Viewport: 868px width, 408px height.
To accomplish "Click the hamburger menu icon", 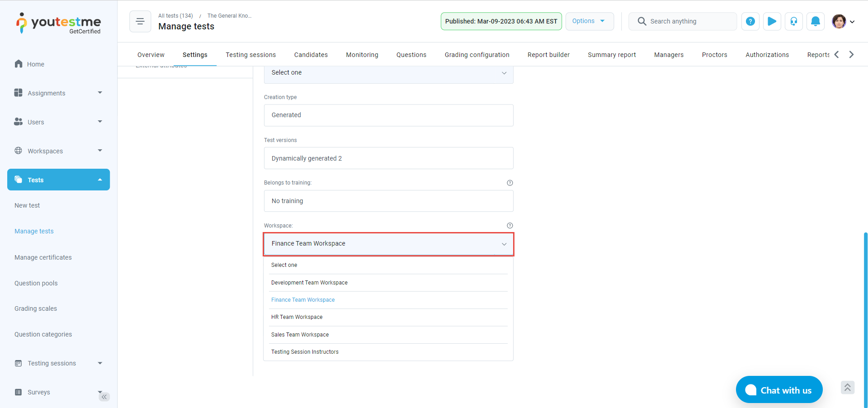I will [140, 21].
